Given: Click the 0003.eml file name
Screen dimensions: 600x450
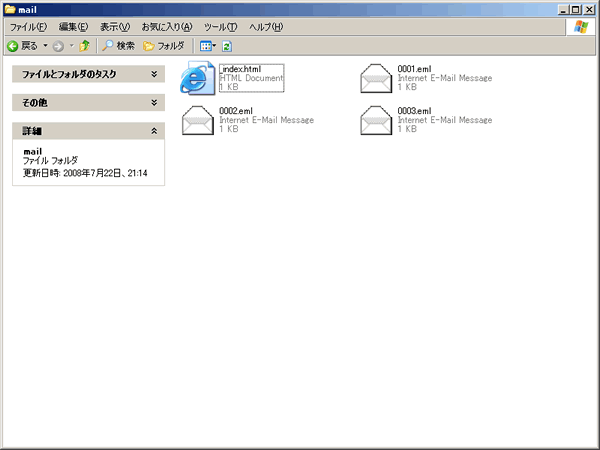Looking at the screenshot, I should [x=414, y=111].
